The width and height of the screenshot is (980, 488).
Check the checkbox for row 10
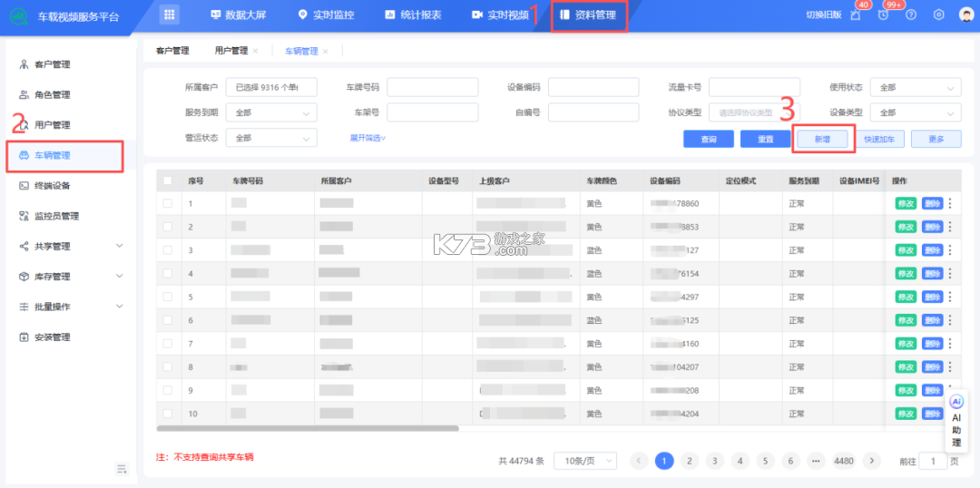point(168,413)
